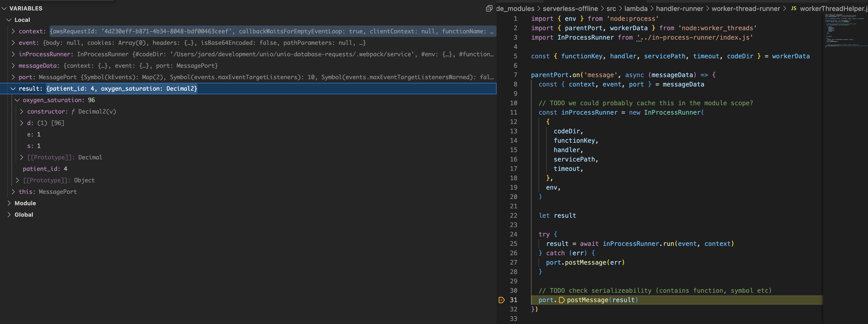
Task: Expand the messageData variable
Action: (14, 66)
